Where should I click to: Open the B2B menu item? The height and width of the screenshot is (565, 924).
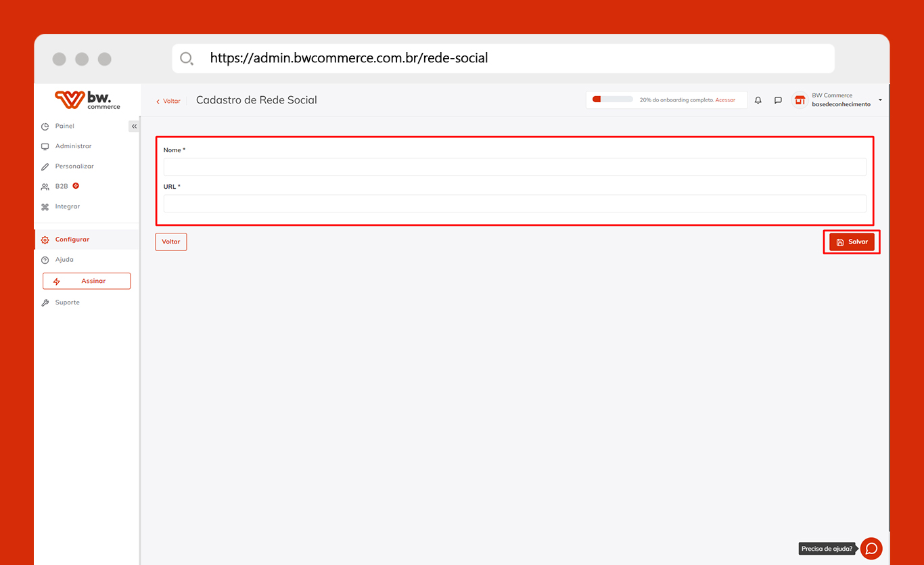coord(62,186)
